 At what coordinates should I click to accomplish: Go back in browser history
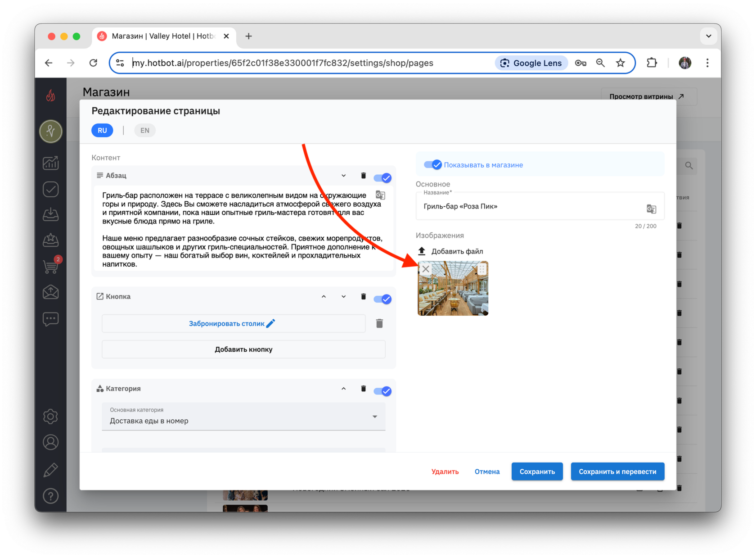click(x=49, y=63)
